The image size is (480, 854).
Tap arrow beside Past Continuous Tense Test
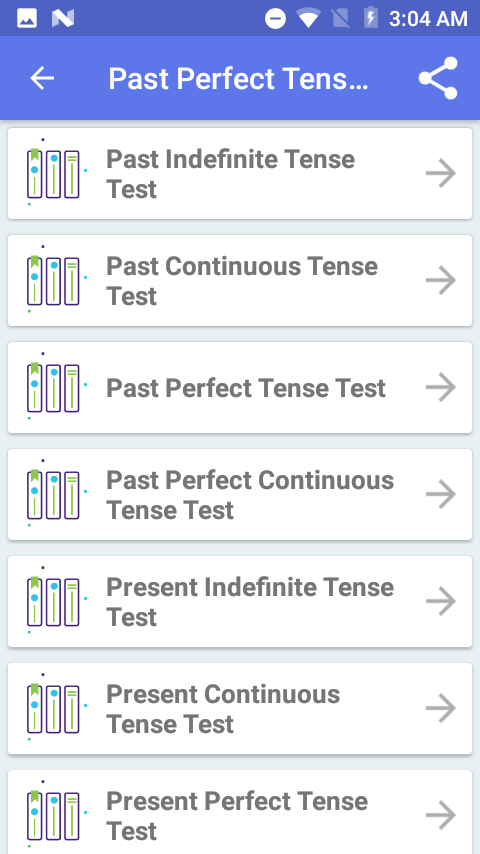tap(441, 280)
